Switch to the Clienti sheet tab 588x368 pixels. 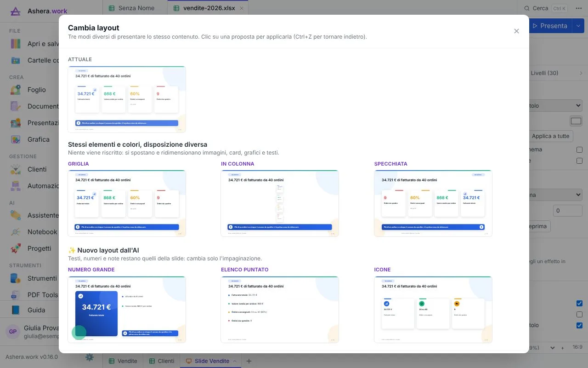(x=162, y=361)
